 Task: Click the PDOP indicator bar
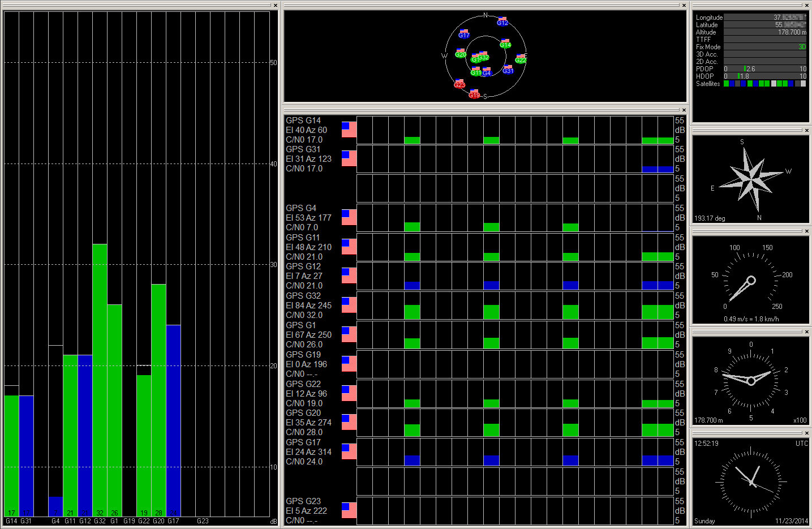pyautogui.click(x=764, y=69)
